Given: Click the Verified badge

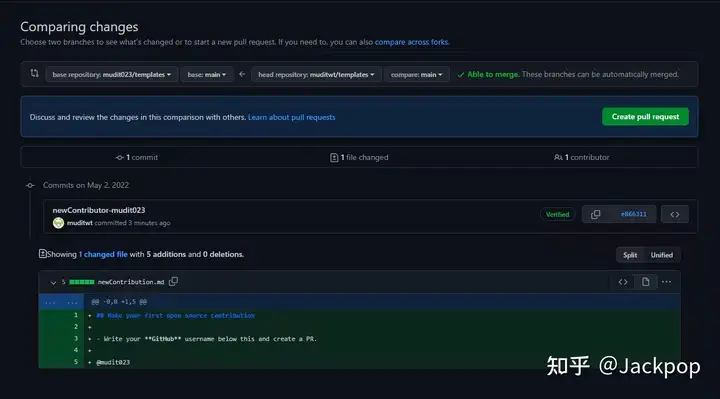Looking at the screenshot, I should [557, 214].
